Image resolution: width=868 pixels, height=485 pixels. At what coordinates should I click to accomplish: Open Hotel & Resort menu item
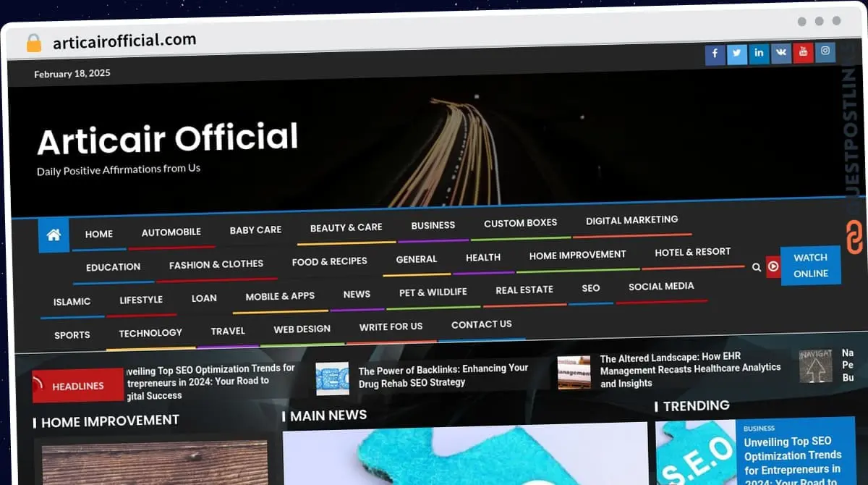692,252
